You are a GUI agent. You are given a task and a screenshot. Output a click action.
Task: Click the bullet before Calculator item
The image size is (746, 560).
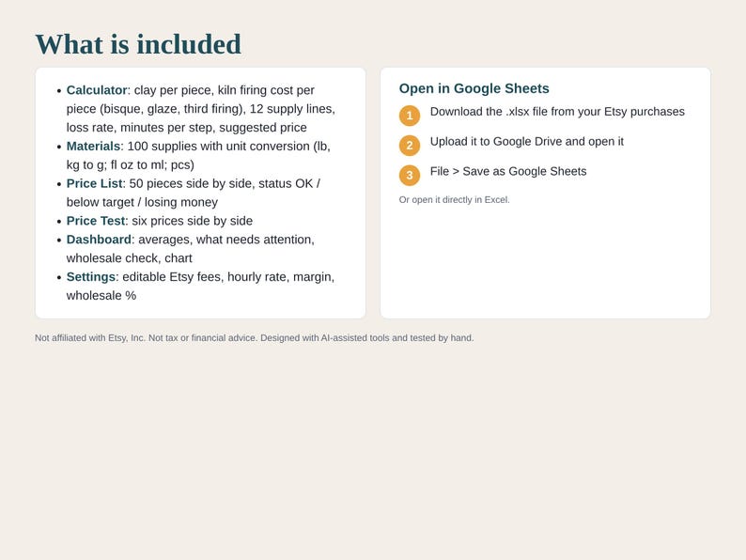coord(59,90)
